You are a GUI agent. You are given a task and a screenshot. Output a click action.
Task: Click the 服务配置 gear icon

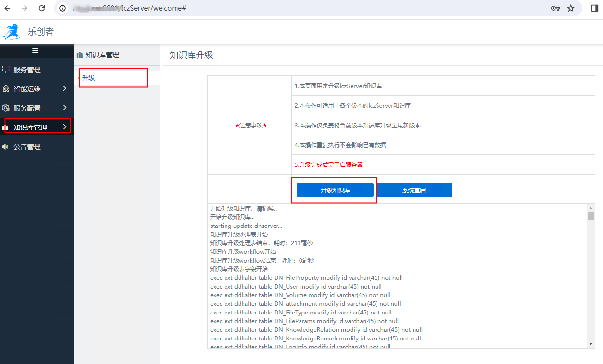[6, 108]
